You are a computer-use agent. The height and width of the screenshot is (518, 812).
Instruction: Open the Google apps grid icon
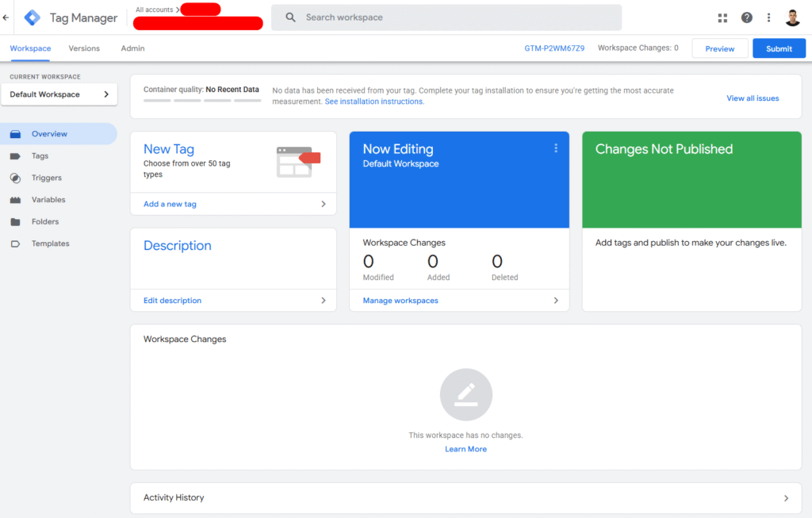click(x=722, y=17)
